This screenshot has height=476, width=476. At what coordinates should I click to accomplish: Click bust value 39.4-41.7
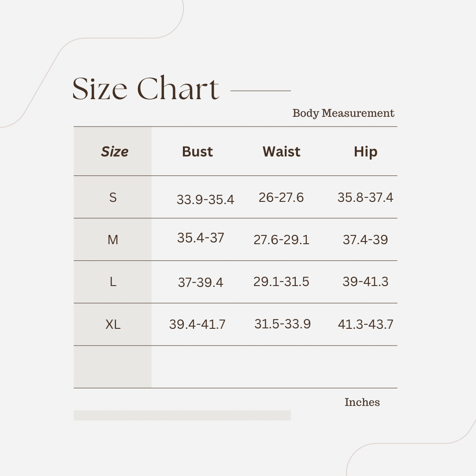coord(197,324)
